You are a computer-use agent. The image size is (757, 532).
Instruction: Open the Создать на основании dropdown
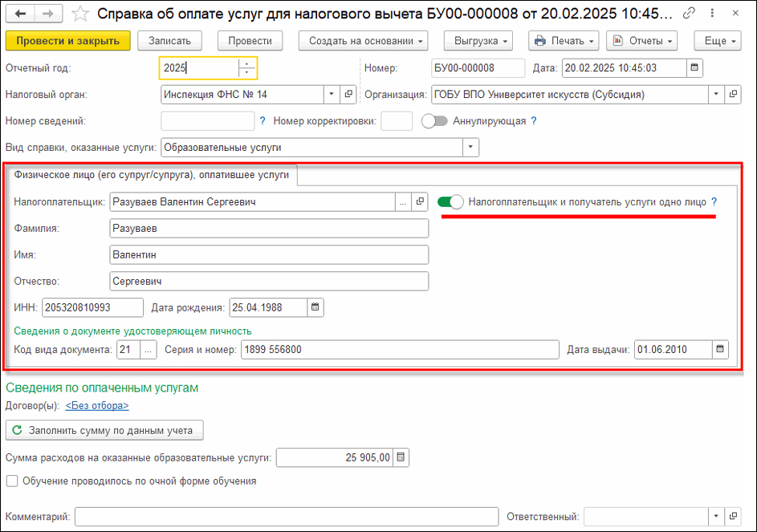363,41
